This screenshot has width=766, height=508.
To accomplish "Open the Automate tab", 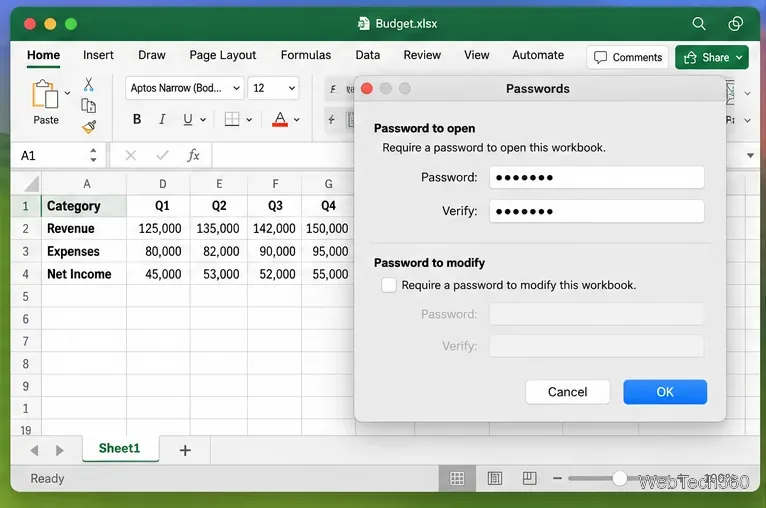I will click(x=538, y=55).
